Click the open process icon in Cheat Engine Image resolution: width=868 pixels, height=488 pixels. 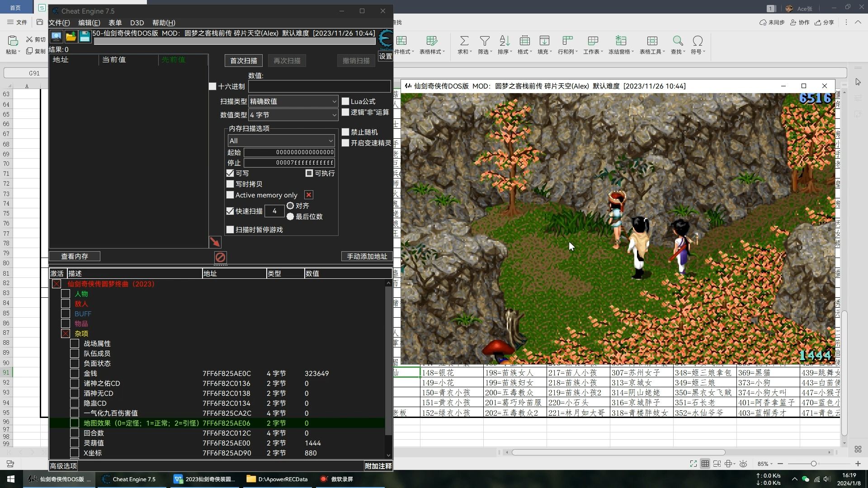(57, 37)
